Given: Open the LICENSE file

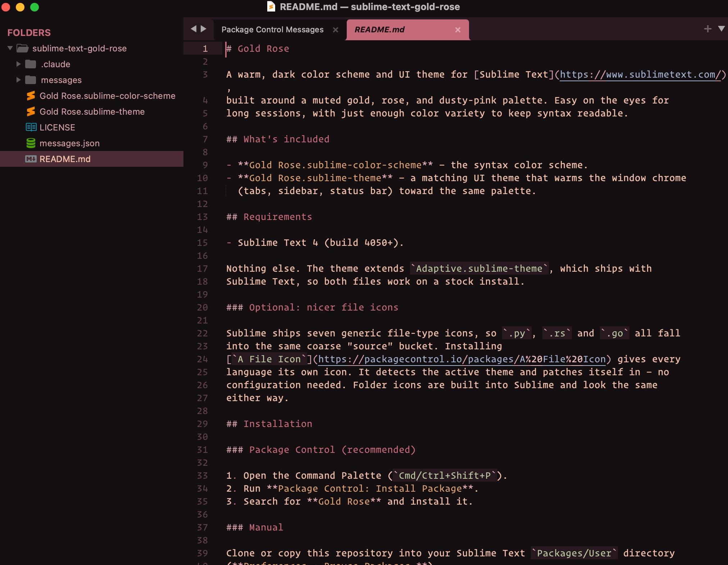Looking at the screenshot, I should (57, 128).
